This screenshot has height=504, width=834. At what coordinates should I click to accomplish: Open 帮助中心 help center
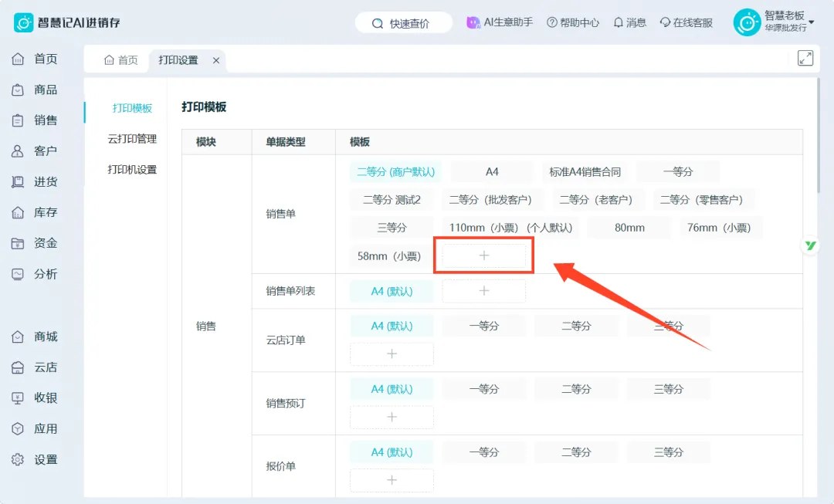pyautogui.click(x=573, y=22)
